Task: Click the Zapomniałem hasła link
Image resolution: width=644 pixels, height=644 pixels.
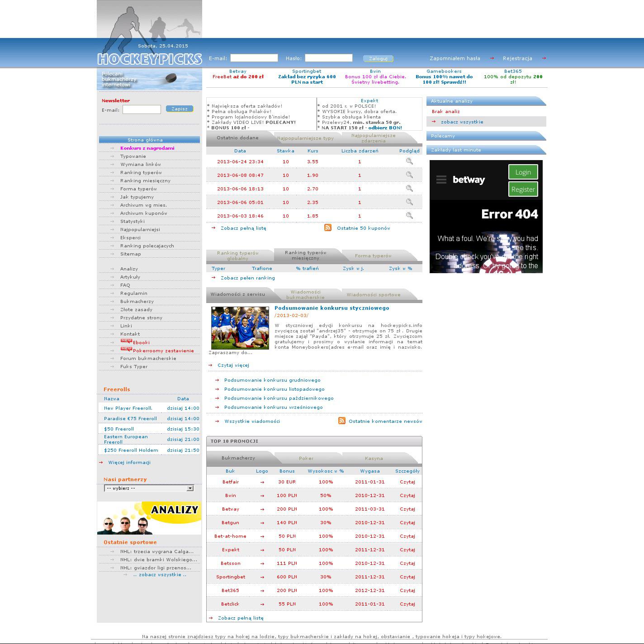Action: pyautogui.click(x=455, y=58)
